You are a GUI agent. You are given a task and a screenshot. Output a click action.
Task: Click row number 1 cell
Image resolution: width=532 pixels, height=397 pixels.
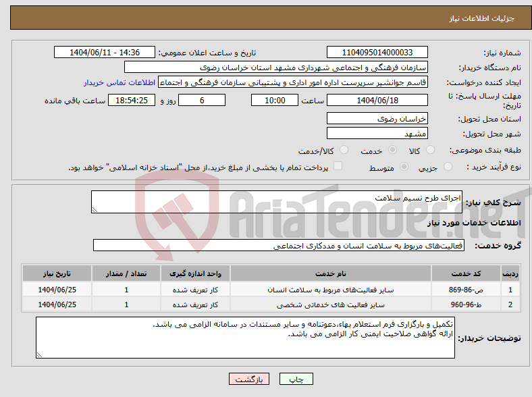click(x=510, y=290)
